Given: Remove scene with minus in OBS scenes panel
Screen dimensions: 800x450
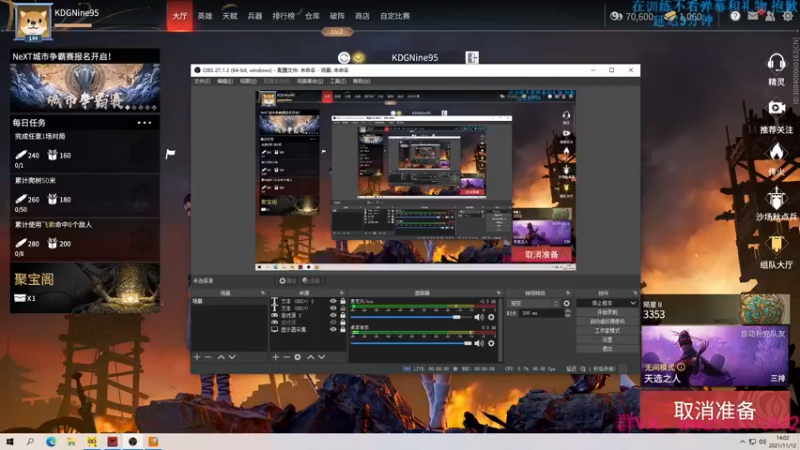Looking at the screenshot, I should click(208, 357).
